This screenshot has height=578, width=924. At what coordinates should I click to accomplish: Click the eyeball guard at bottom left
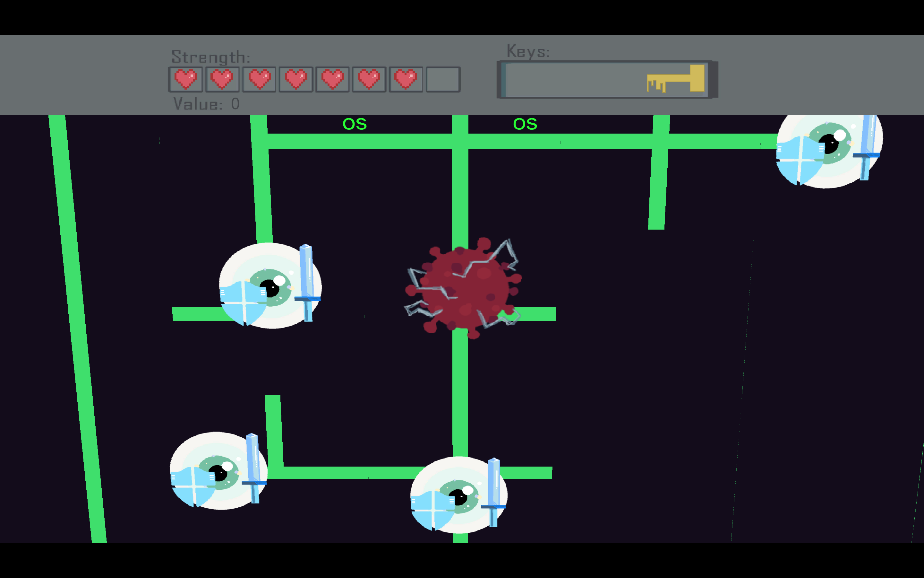[218, 470]
